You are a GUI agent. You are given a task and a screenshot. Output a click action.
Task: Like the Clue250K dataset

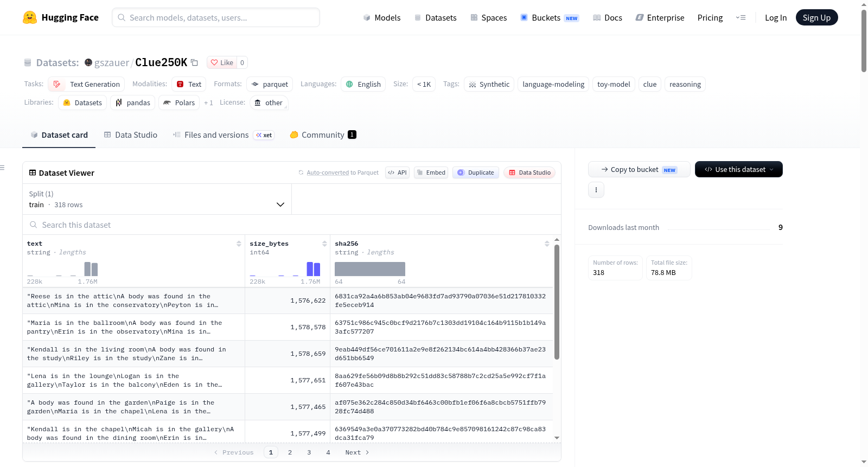pos(222,62)
